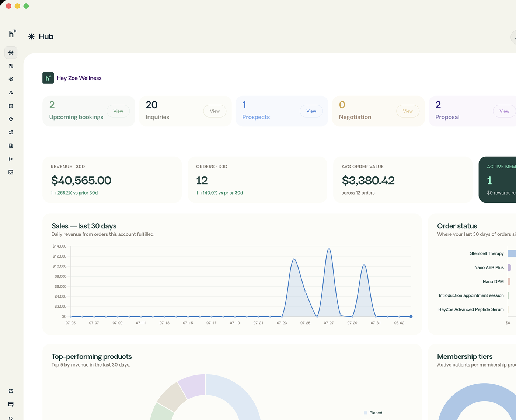Select the Stemcell Therapy row label
This screenshot has width=516, height=420.
pyautogui.click(x=487, y=253)
